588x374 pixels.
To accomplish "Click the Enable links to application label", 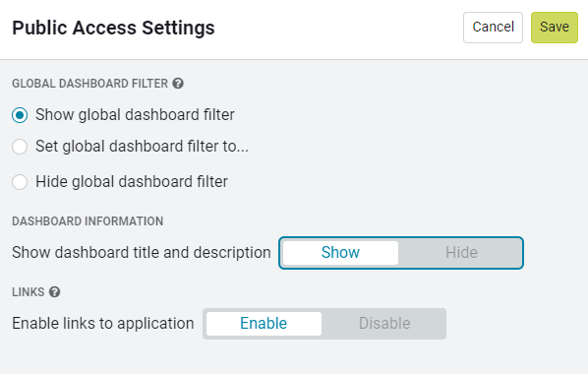I will 103,324.
